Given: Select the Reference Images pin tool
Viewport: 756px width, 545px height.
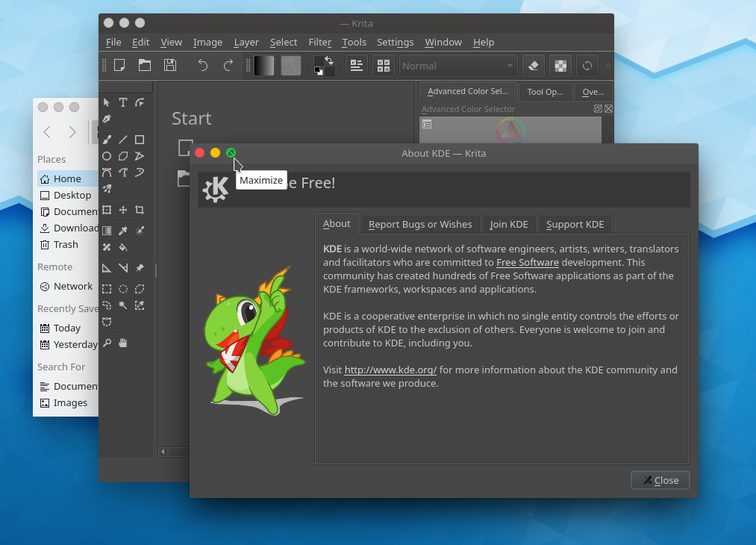Looking at the screenshot, I should coord(140,268).
